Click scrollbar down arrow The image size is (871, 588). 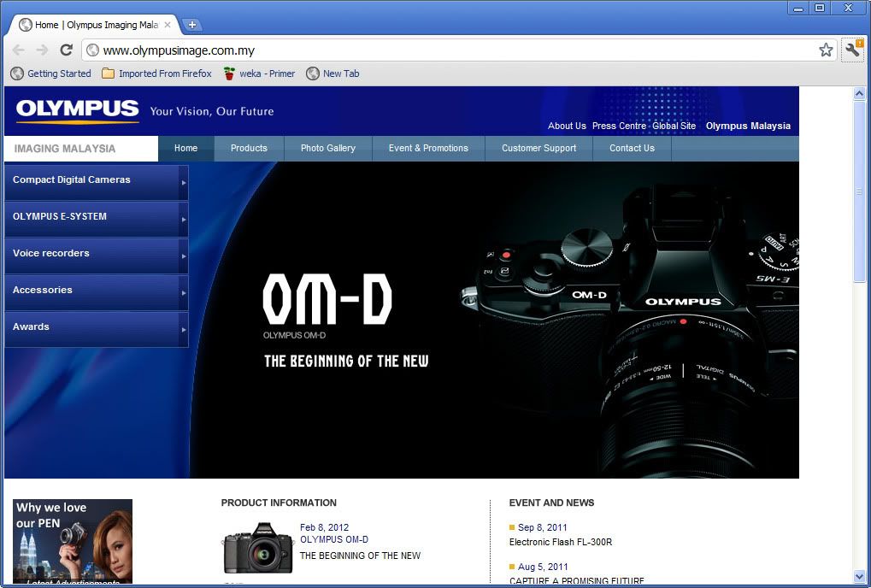click(859, 577)
